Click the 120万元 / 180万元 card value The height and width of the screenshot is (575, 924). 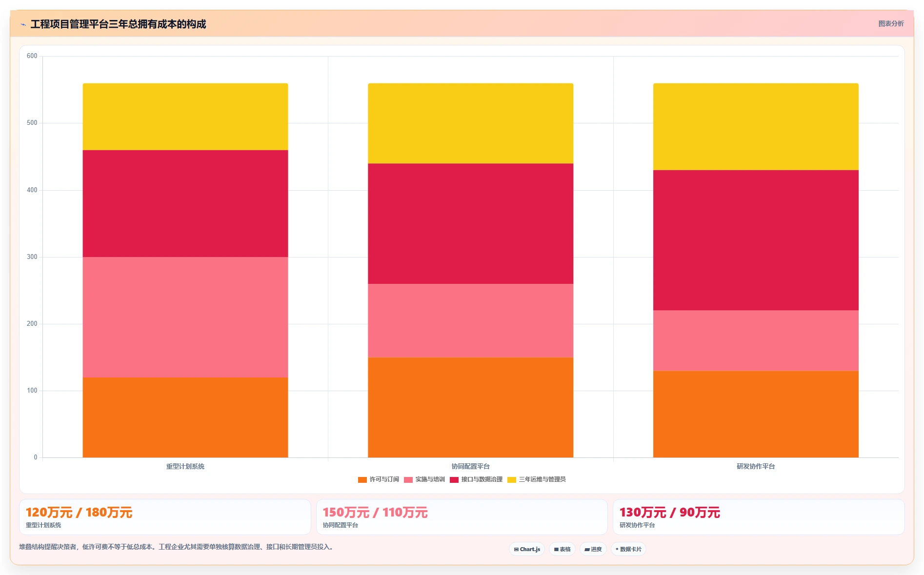(79, 513)
